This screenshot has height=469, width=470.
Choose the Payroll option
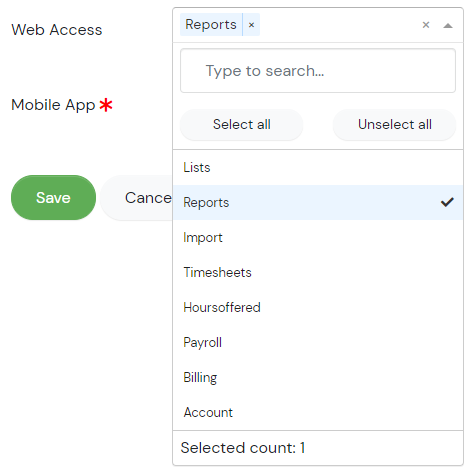pyautogui.click(x=318, y=342)
